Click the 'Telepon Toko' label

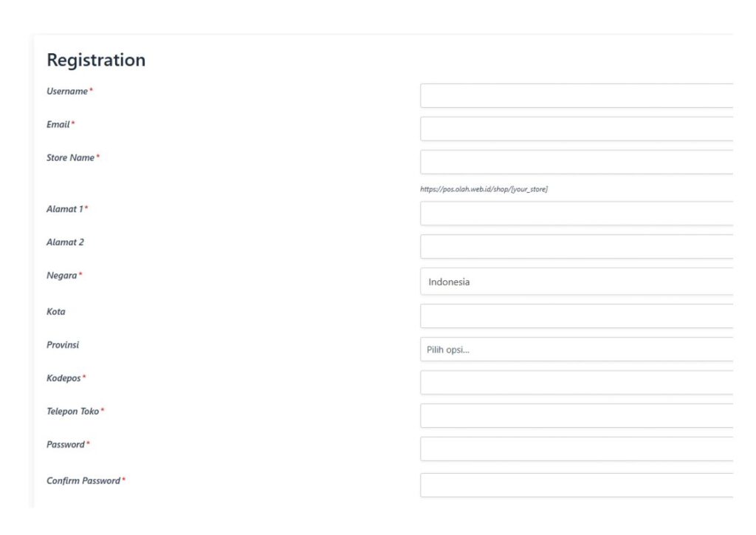pos(73,411)
